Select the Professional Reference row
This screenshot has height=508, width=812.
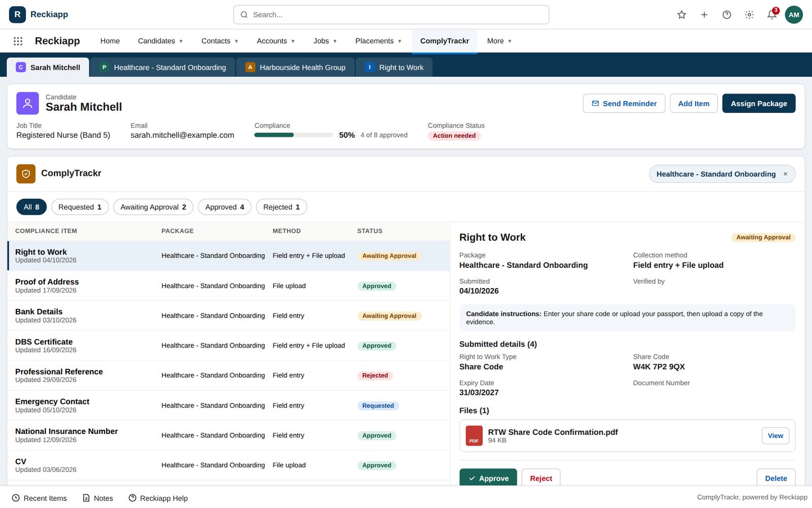click(229, 375)
